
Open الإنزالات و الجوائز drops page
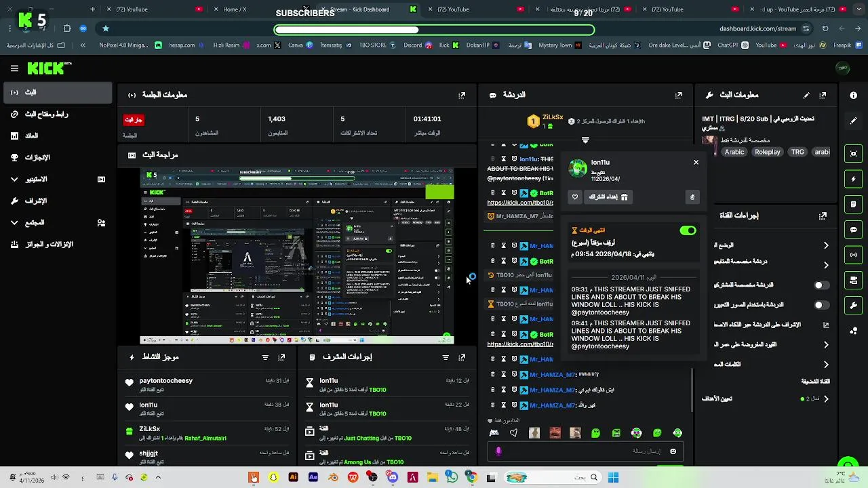[x=57, y=245]
